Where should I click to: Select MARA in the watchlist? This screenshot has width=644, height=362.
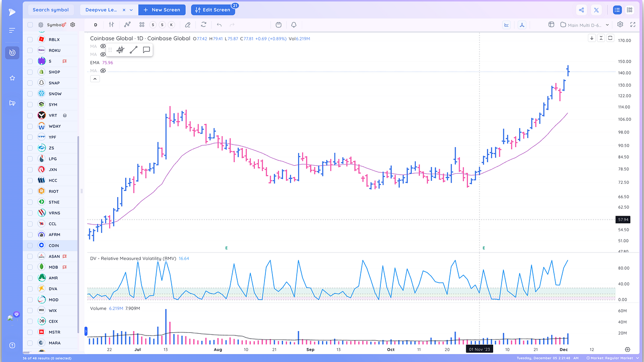(x=51, y=343)
